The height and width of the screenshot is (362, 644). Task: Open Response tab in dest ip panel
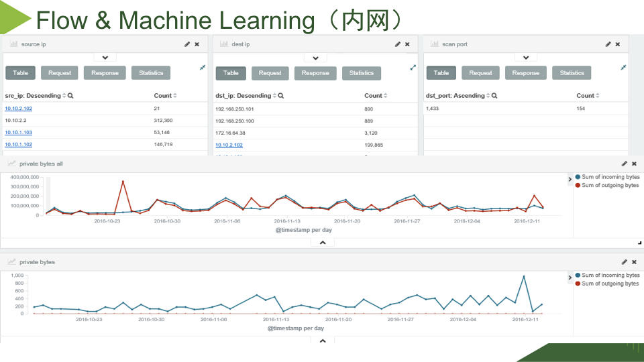[x=315, y=72]
